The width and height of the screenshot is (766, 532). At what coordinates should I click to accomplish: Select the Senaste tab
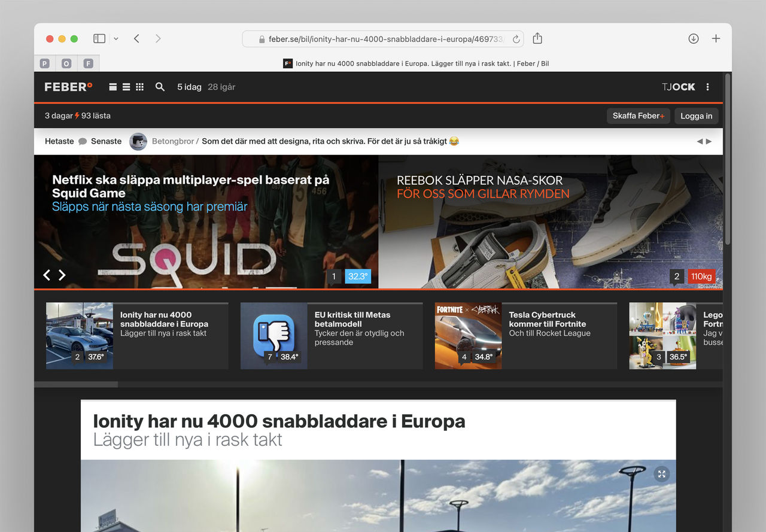pos(106,141)
